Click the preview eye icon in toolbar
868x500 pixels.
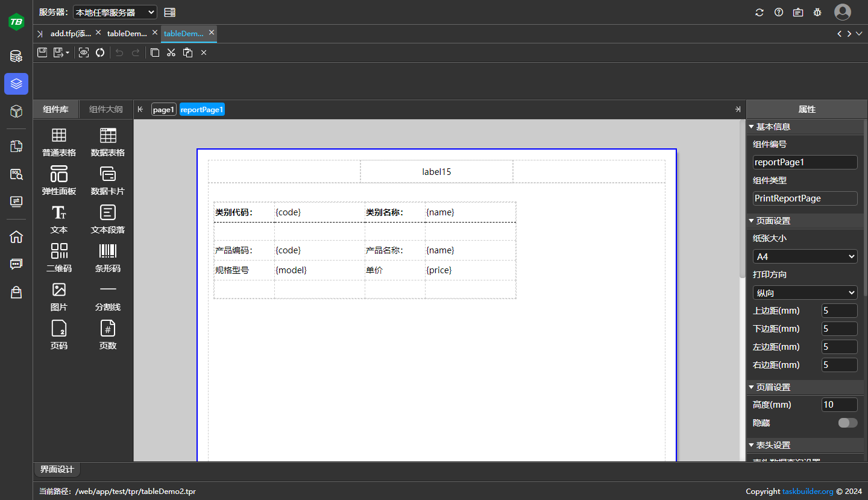[x=84, y=52]
